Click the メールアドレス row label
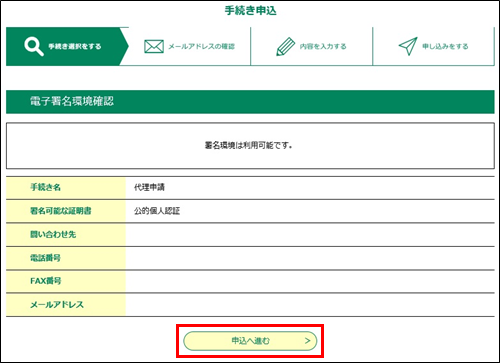 (x=57, y=305)
